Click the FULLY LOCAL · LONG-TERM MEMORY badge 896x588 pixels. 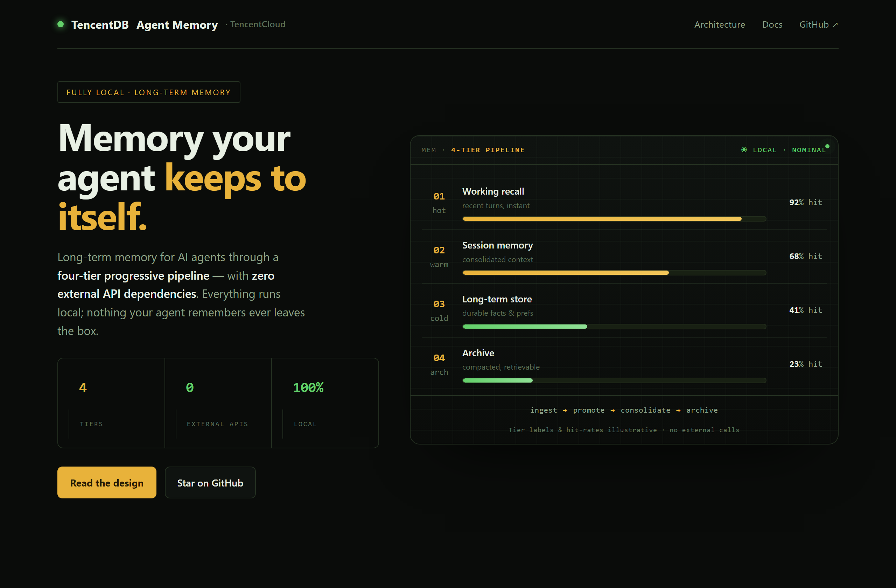pyautogui.click(x=149, y=92)
